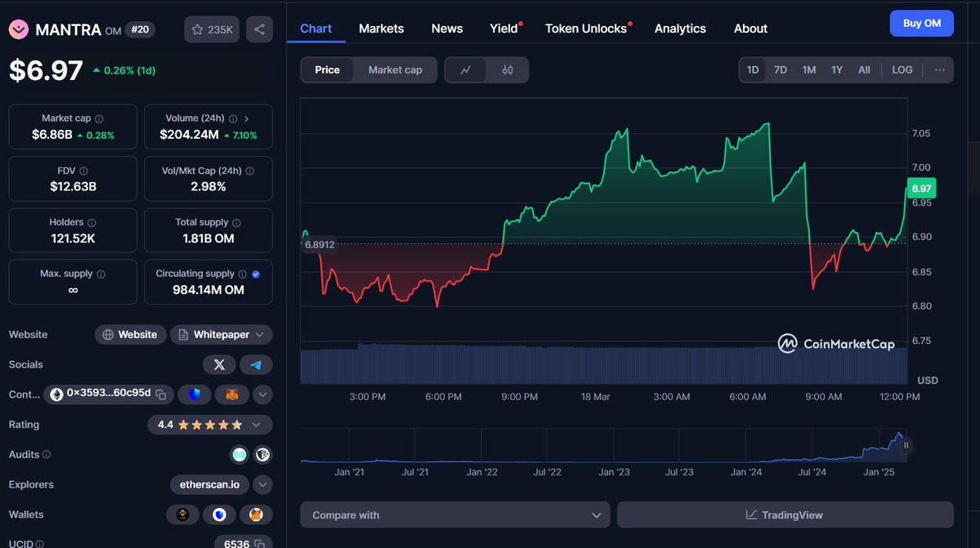Screen dimensions: 980x548
Task: Open the share icon button
Action: click(259, 29)
